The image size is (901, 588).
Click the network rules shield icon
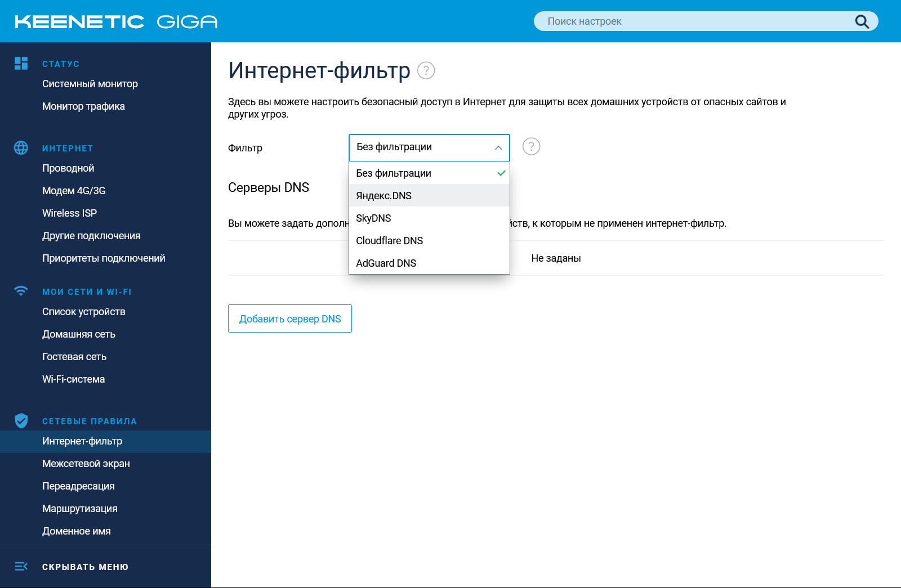point(21,420)
